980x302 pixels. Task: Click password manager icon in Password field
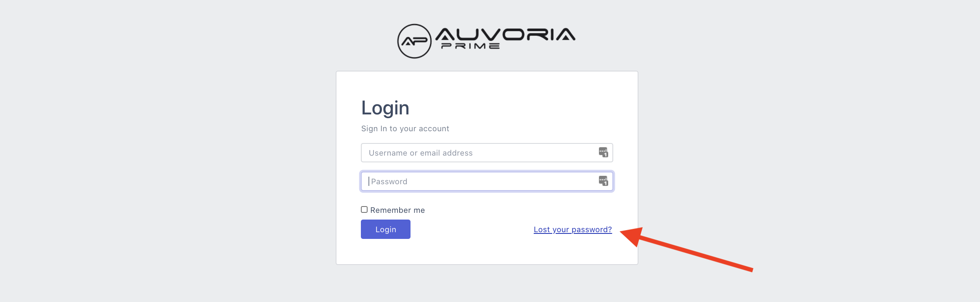tap(603, 181)
